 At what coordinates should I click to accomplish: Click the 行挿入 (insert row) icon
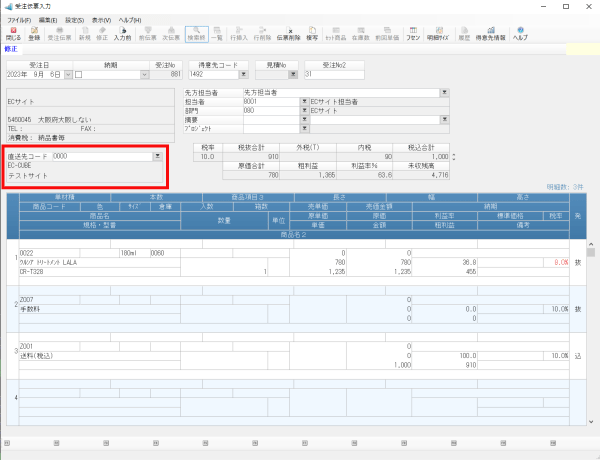[239, 34]
